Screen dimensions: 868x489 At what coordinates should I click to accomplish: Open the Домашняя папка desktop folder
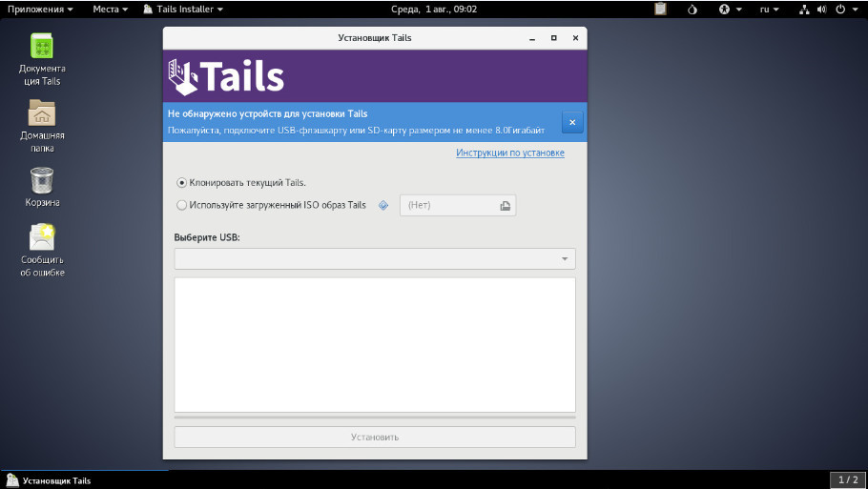click(42, 126)
